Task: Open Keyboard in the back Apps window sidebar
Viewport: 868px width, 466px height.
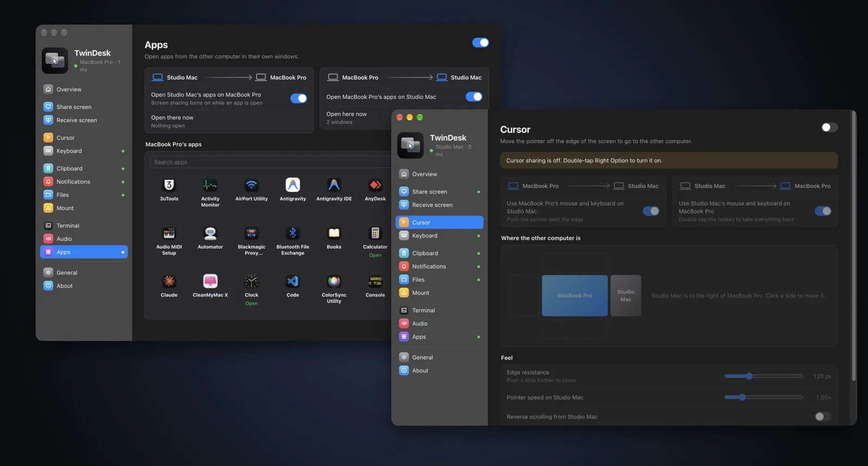Action: click(84, 151)
